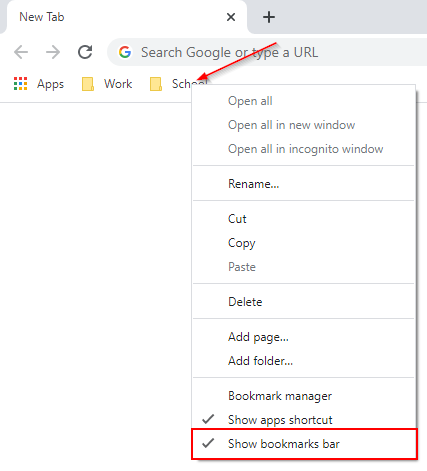Viewport: 427px width, 471px height.
Task: Open the Work bookmarks folder
Action: (107, 84)
